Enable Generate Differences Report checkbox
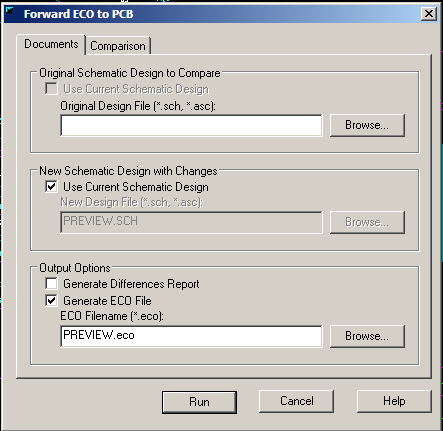443x431 pixels. (x=51, y=284)
